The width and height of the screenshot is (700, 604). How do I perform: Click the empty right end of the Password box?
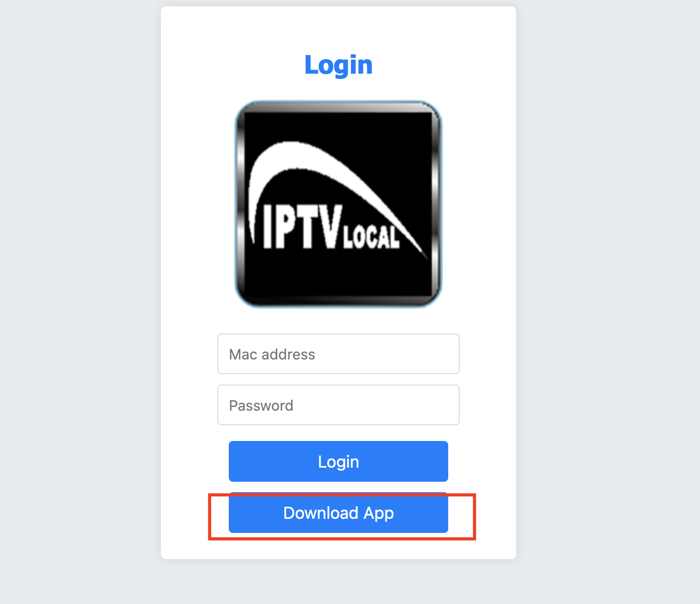click(418, 405)
